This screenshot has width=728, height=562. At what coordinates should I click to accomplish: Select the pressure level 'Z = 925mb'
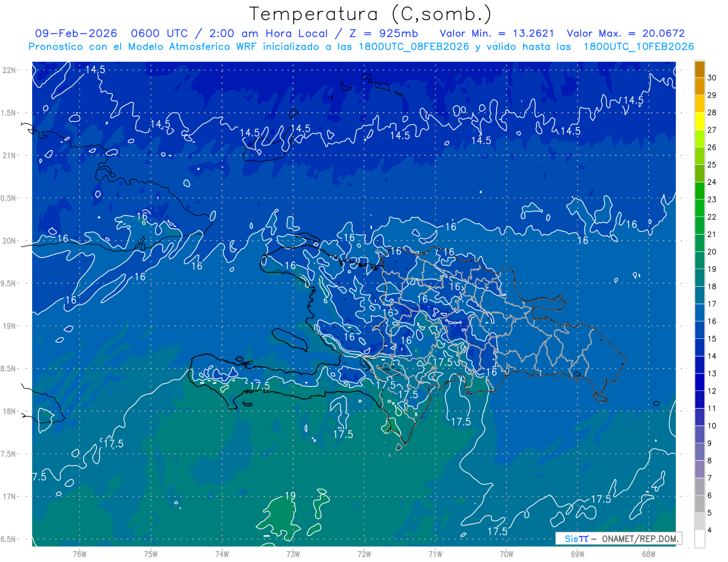[383, 33]
